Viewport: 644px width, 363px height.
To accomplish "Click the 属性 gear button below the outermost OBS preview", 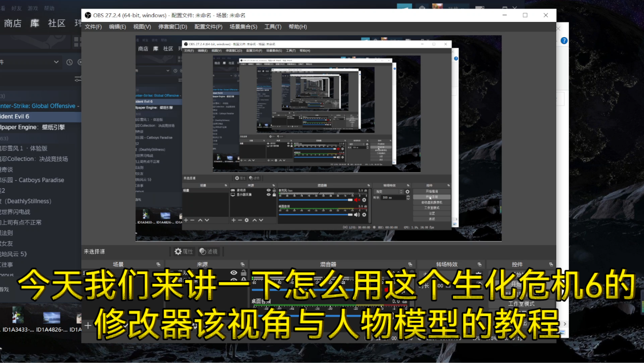I will 184,252.
